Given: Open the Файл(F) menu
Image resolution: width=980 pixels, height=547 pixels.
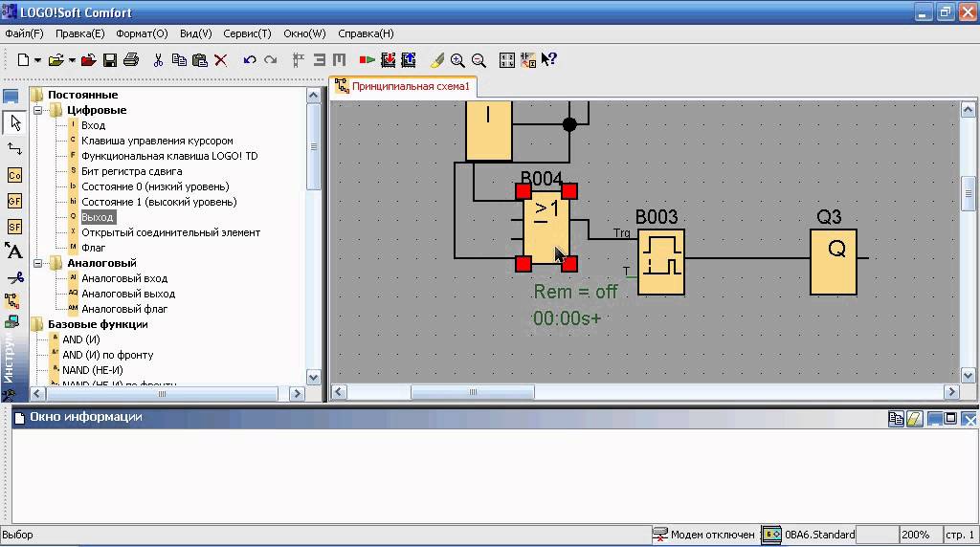Looking at the screenshot, I should click(24, 33).
